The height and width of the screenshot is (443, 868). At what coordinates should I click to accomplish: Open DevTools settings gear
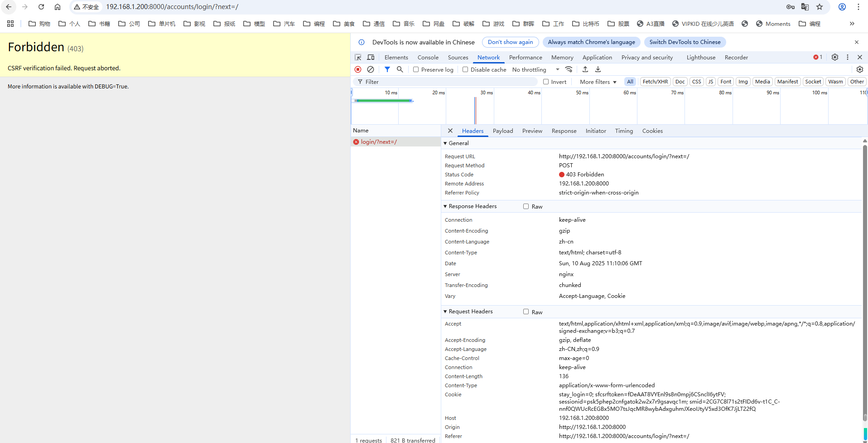coord(835,57)
